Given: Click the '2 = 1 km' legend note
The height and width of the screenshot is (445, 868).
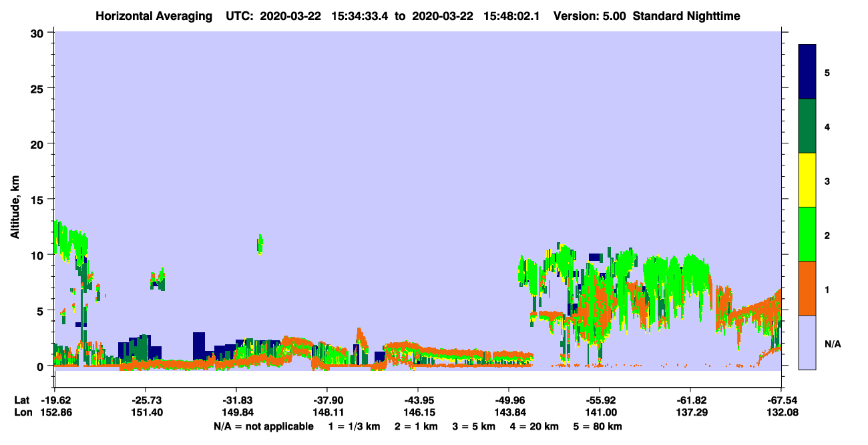Looking at the screenshot, I should coord(416,426).
